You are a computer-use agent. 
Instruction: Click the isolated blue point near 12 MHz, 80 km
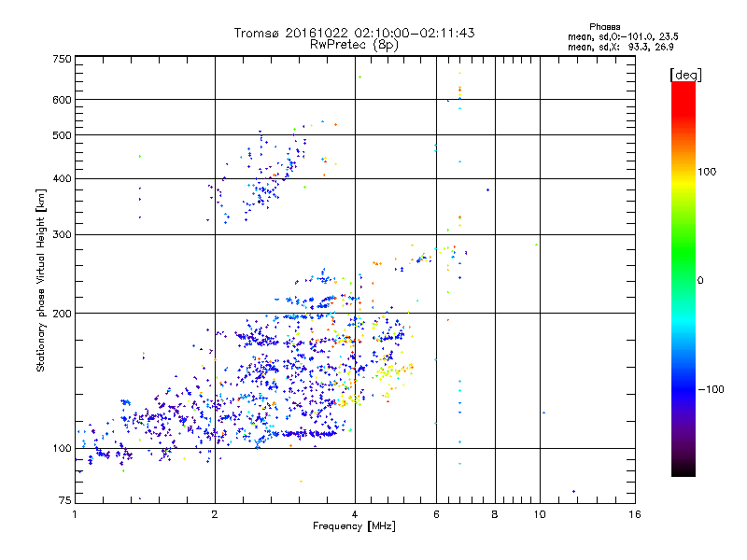(573, 491)
